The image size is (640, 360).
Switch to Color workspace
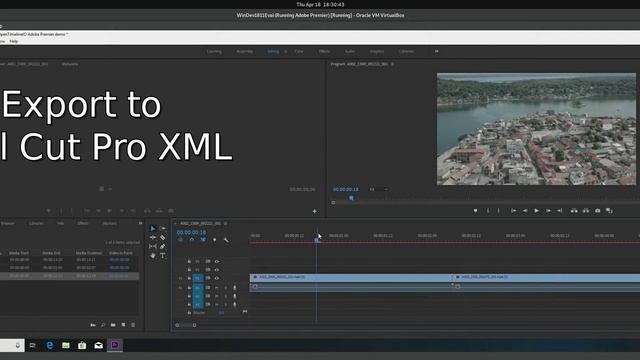pos(299,51)
